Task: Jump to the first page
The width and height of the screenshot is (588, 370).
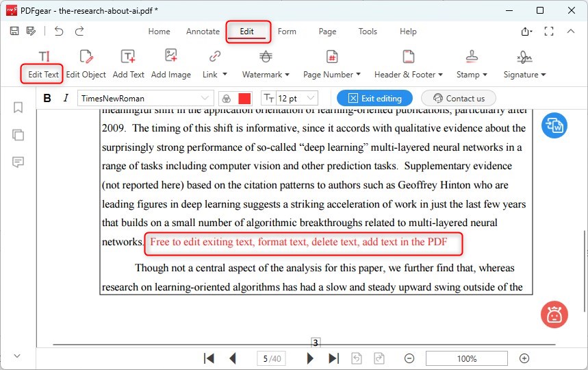Action: tap(209, 358)
